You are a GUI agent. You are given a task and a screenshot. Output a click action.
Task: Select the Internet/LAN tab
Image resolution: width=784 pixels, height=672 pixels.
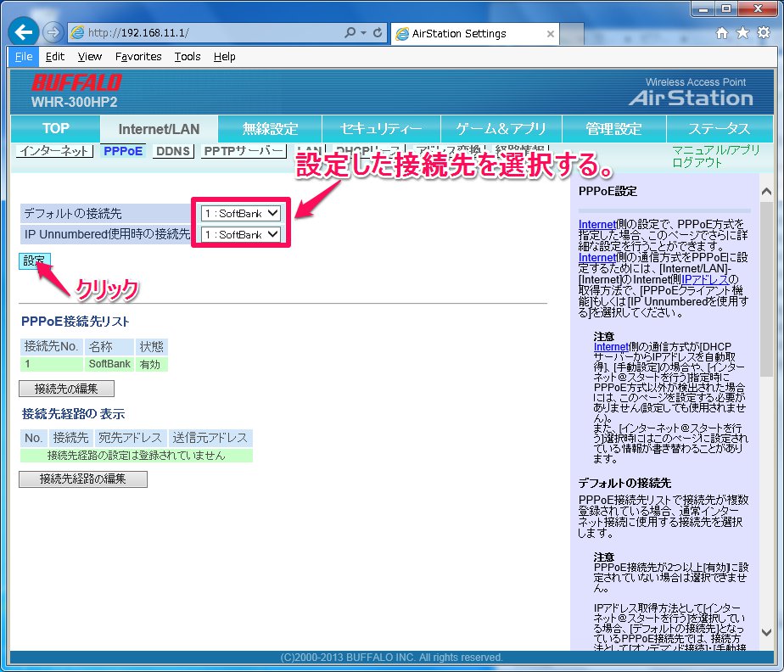159,129
